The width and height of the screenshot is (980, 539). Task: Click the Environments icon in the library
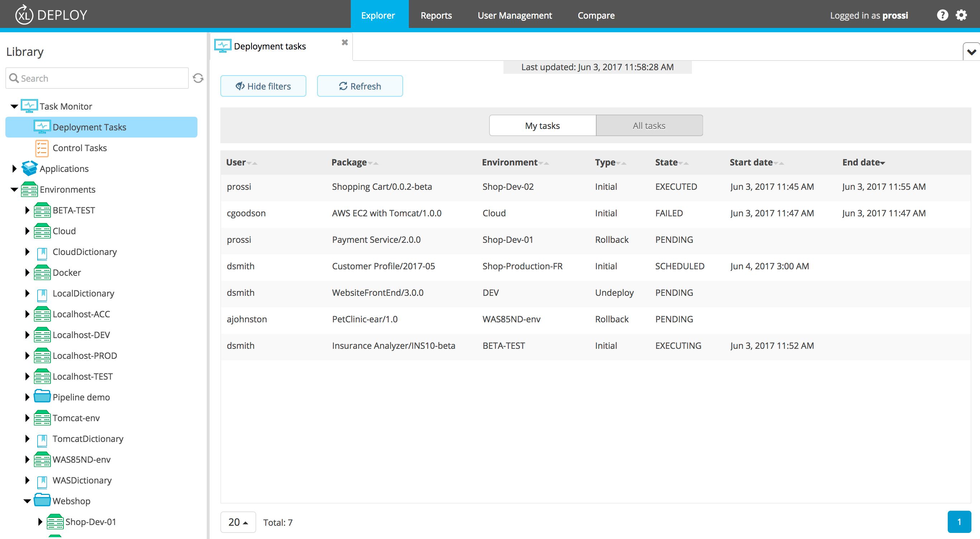[x=29, y=189]
